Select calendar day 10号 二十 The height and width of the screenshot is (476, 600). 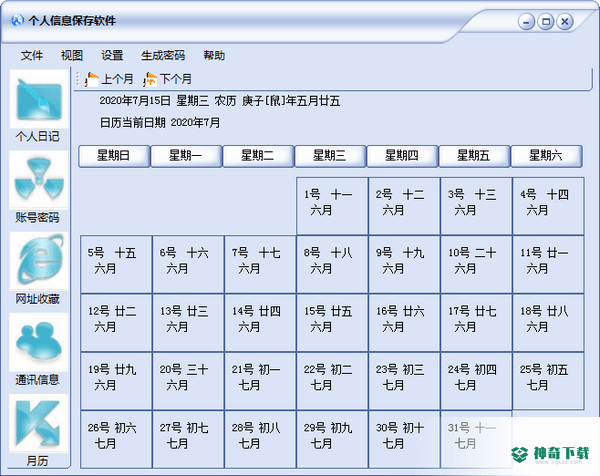(x=476, y=264)
